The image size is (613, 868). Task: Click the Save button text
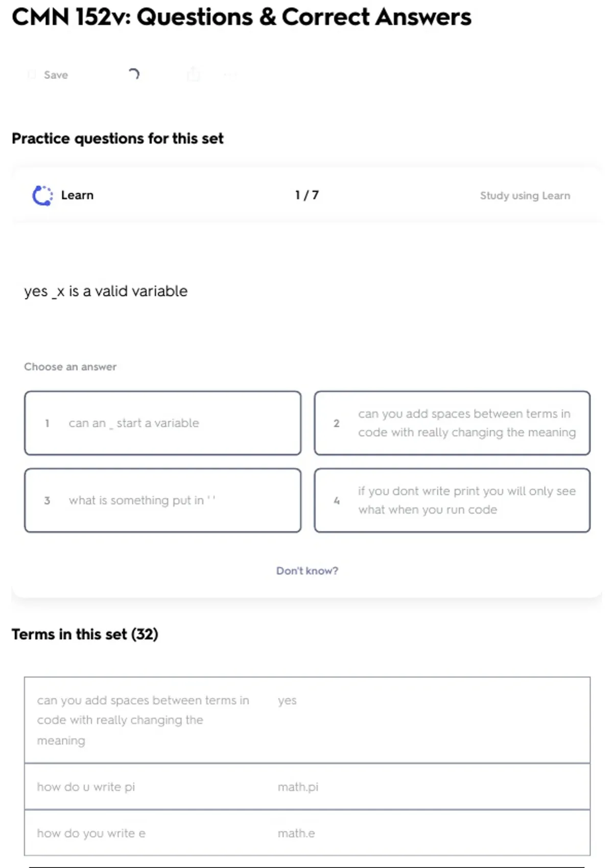click(56, 75)
